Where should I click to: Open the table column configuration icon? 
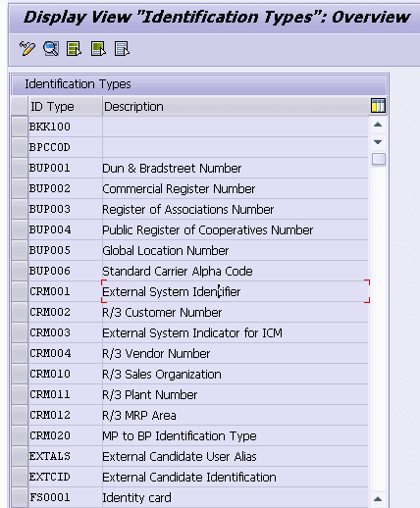click(378, 106)
